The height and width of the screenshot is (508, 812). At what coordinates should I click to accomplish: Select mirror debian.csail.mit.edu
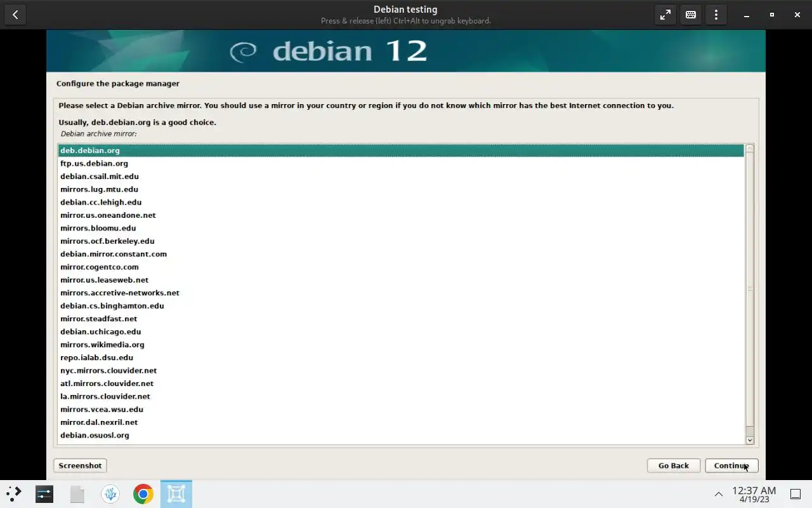point(400,177)
